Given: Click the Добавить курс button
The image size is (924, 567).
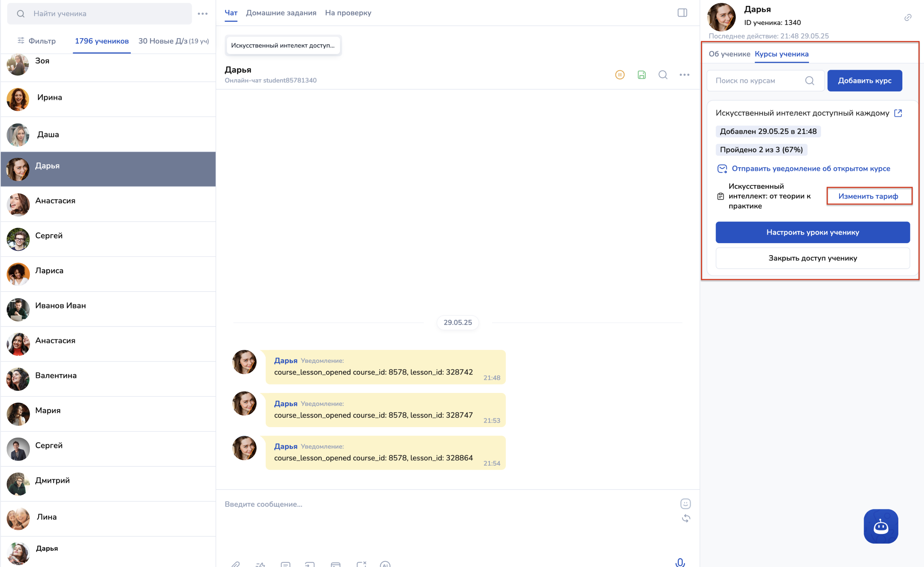Looking at the screenshot, I should [x=864, y=81].
